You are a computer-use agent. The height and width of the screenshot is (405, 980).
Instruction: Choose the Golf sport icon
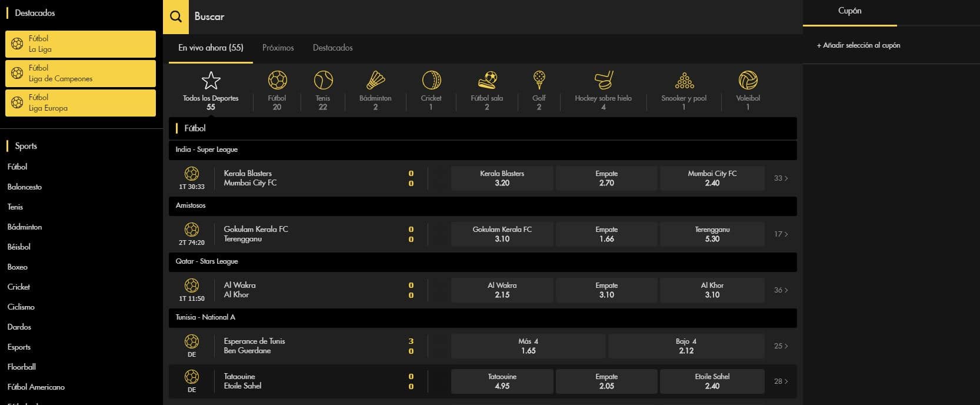(539, 80)
